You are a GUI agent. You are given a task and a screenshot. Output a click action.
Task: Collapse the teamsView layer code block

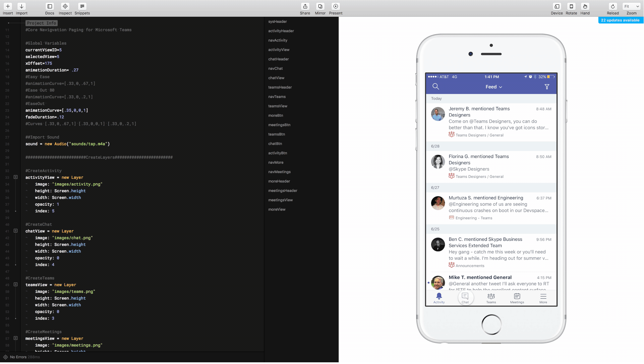tap(15, 284)
